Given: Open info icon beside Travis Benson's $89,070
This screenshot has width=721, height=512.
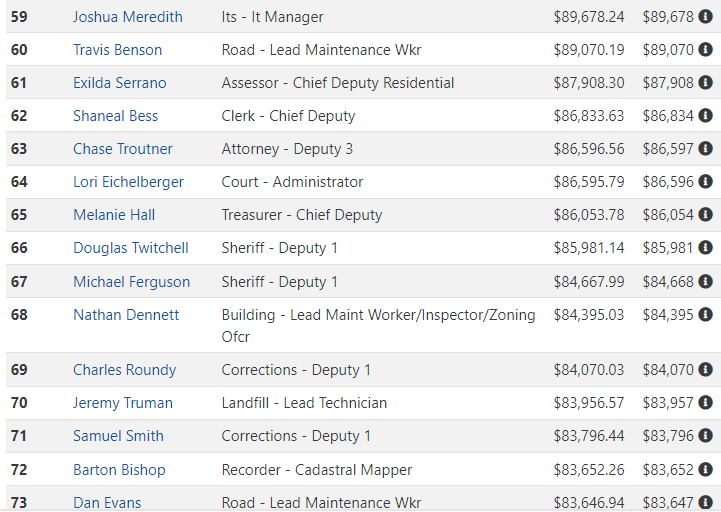Looking at the screenshot, I should click(x=705, y=49).
